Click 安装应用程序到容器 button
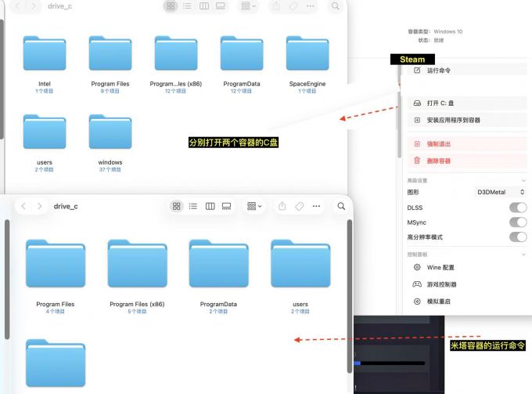 (x=467, y=121)
